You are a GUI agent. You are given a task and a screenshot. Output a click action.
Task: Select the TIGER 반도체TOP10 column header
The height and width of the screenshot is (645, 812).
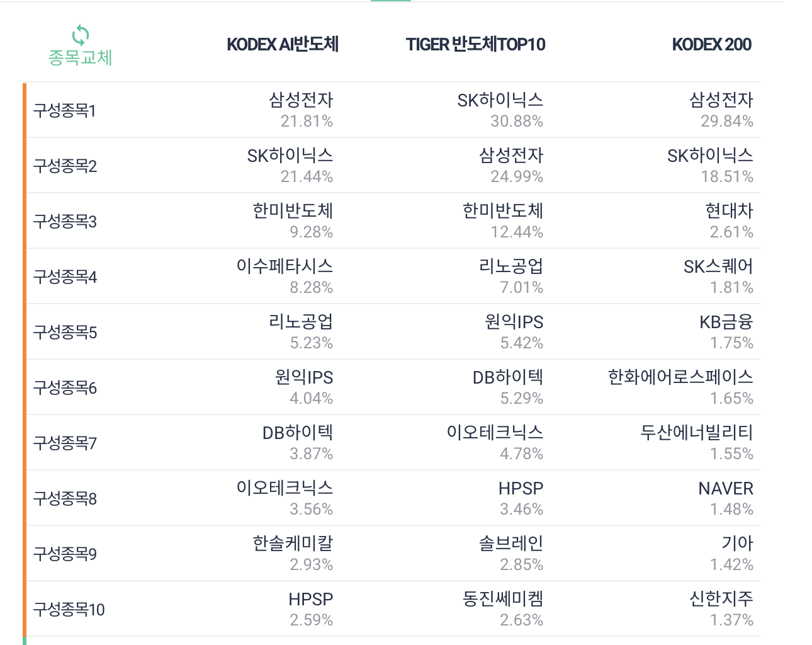click(x=475, y=44)
